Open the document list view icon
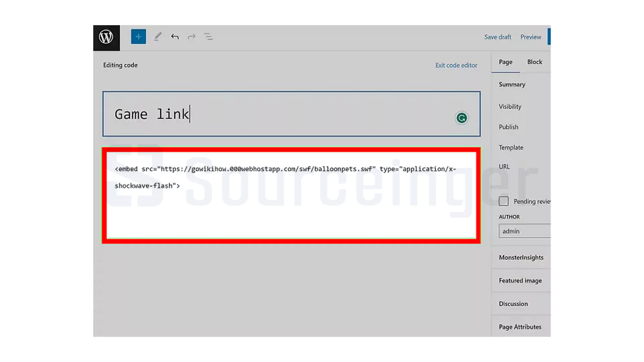 pyautogui.click(x=208, y=37)
